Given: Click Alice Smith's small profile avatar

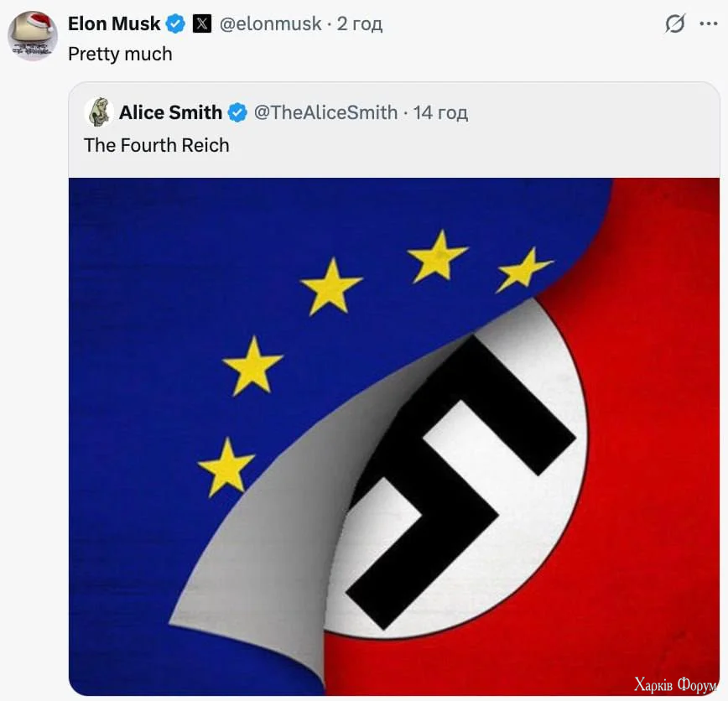Looking at the screenshot, I should pyautogui.click(x=99, y=112).
